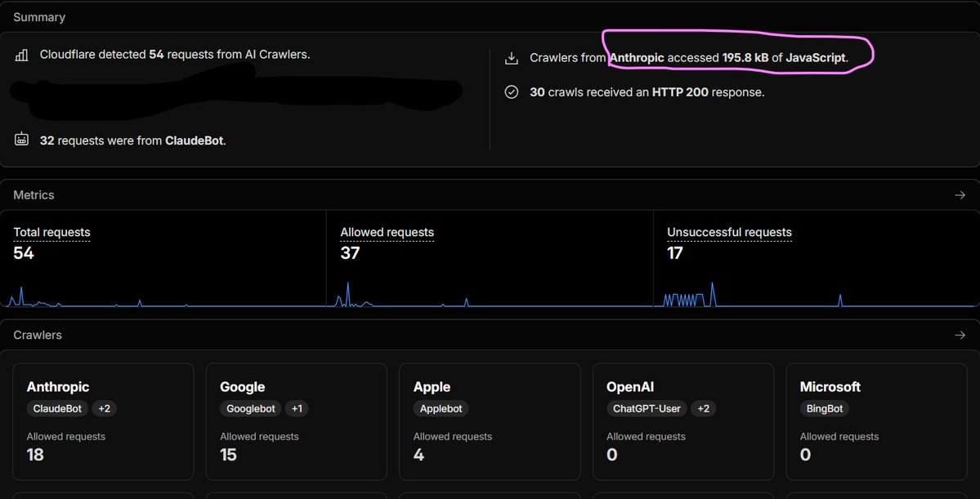The height and width of the screenshot is (499, 980).
Task: Click the Unsuccessful requests metric label
Action: coord(729,232)
